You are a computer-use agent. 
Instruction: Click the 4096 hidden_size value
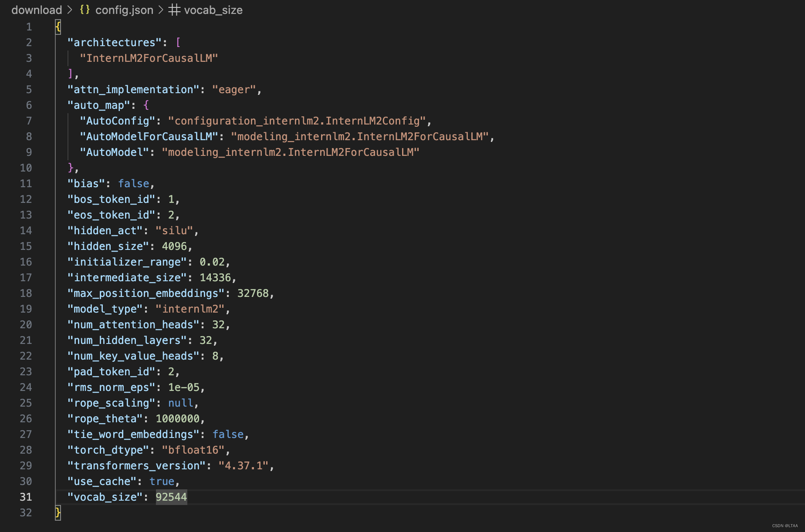[174, 246]
